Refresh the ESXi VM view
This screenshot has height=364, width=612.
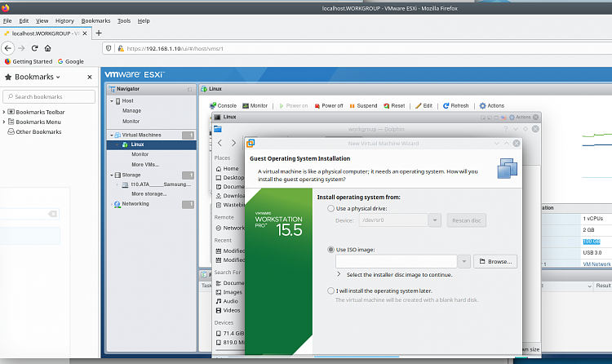pos(456,106)
